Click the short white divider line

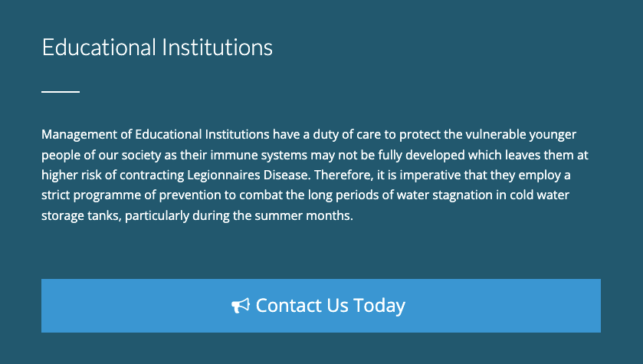(61, 92)
